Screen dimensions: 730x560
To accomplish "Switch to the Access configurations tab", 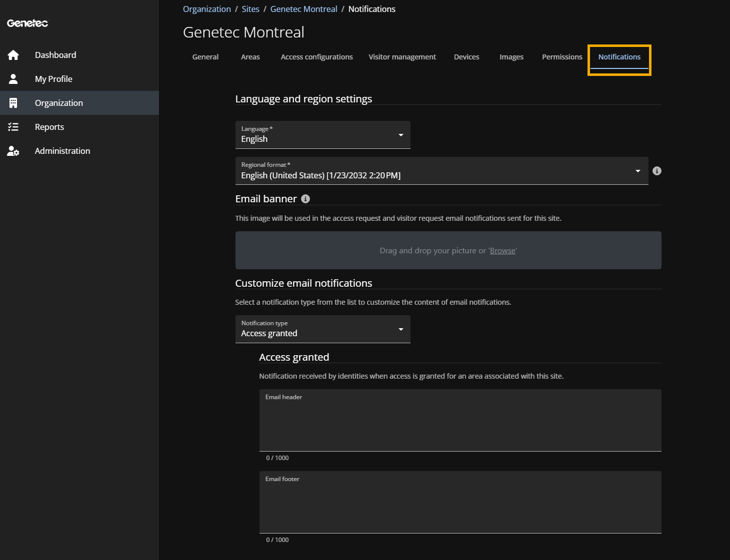I will 316,57.
